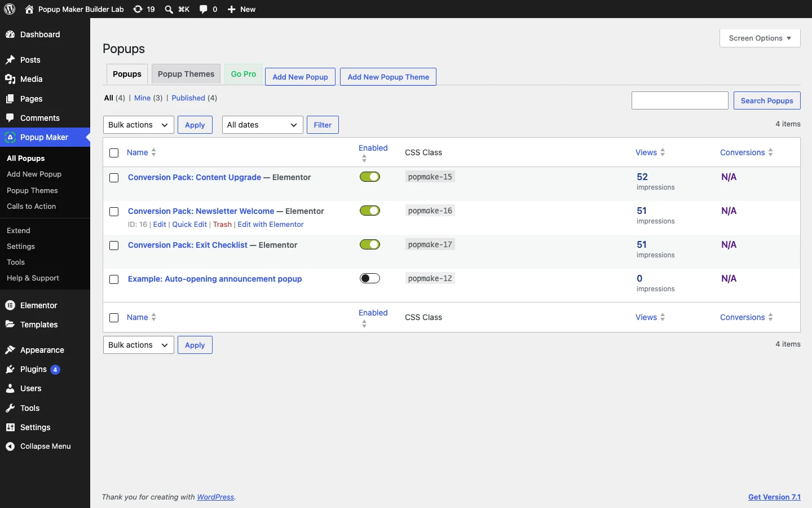
Task: Open the bottom Bulk actions dropdown
Action: [x=139, y=345]
